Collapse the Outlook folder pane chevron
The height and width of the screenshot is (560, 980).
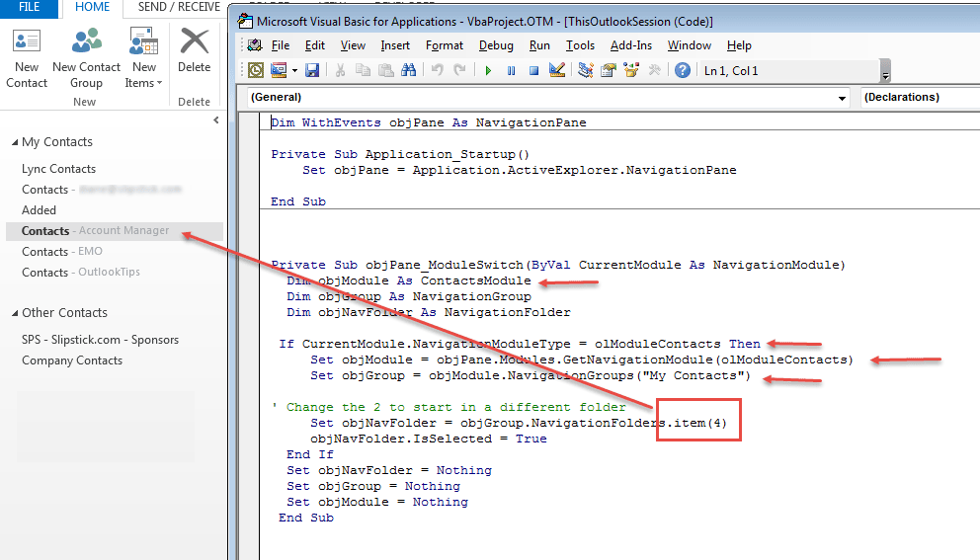[216, 120]
